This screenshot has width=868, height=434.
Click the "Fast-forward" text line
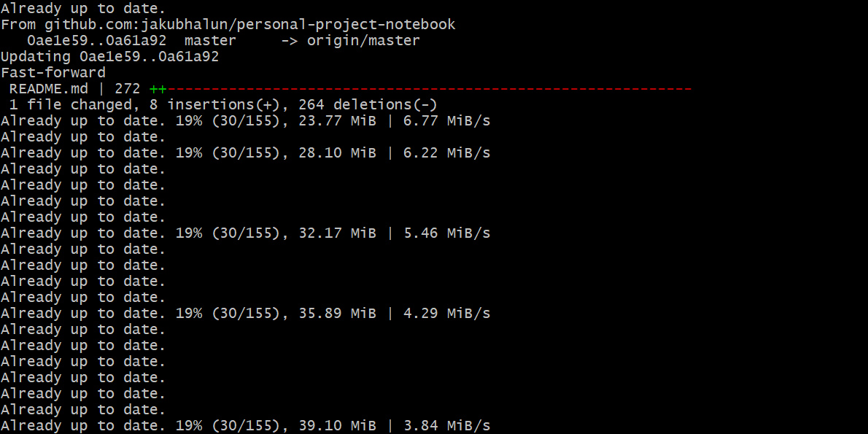pos(53,73)
